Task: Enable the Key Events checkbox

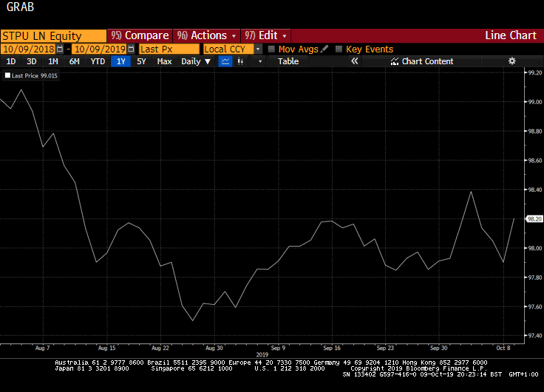Action: [x=339, y=49]
